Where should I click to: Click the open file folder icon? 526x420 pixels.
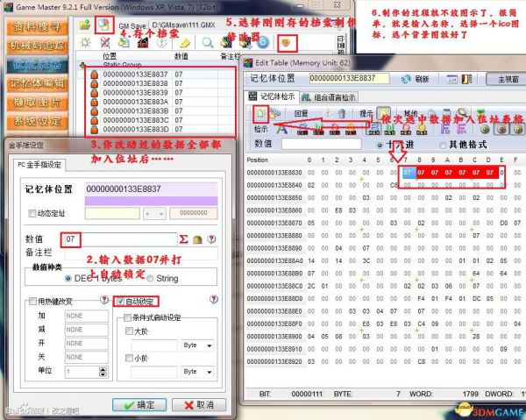(x=84, y=26)
